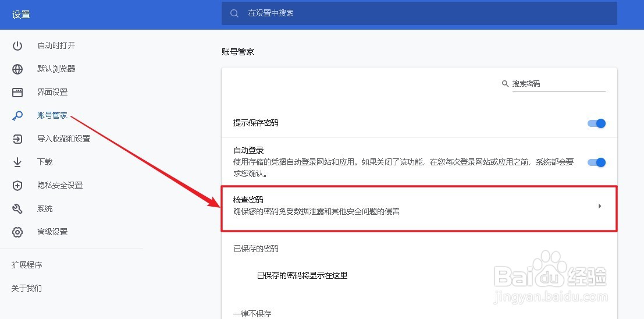The height and width of the screenshot is (319, 644).
Task: Click the 检查密码 row title
Action: click(x=248, y=200)
